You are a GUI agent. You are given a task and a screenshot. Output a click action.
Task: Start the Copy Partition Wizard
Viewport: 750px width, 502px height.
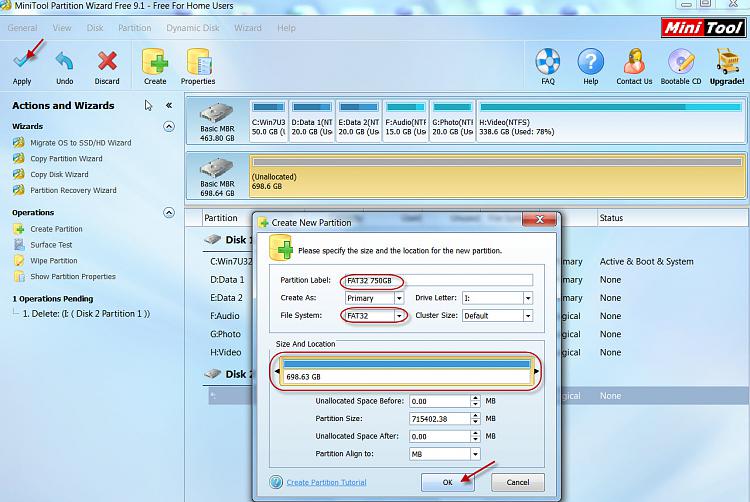[x=66, y=158]
